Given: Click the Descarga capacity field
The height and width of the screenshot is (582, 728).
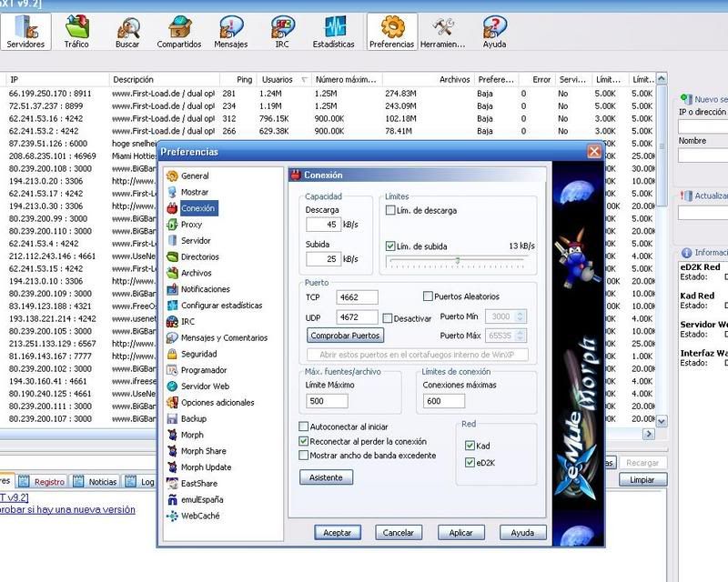Looking at the screenshot, I should pos(324,225).
